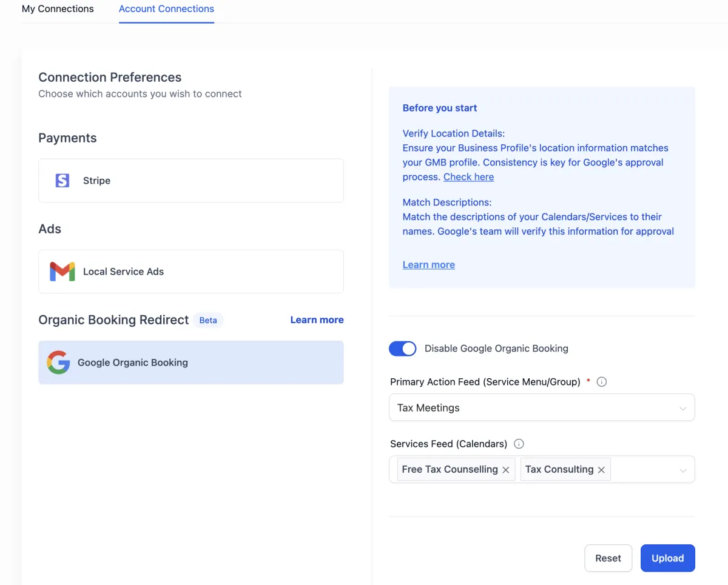
Task: Click info icon next to Primary Action Feed
Action: click(602, 382)
